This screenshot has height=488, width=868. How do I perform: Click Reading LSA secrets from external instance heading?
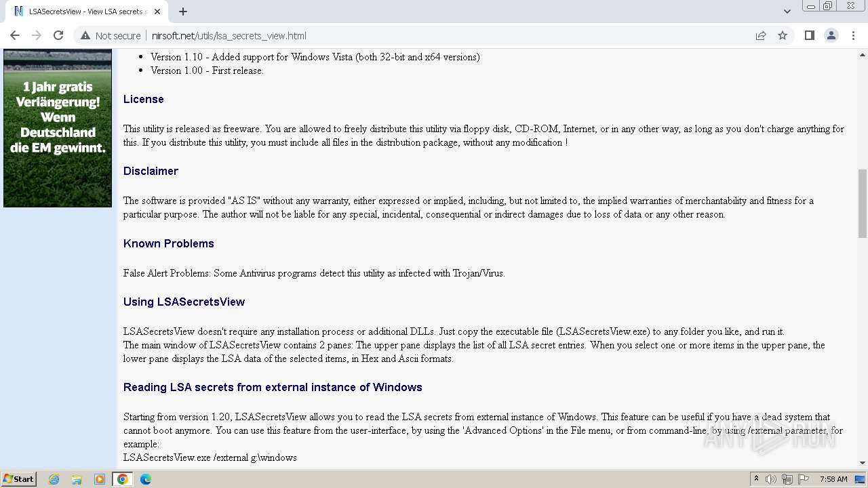pos(273,387)
